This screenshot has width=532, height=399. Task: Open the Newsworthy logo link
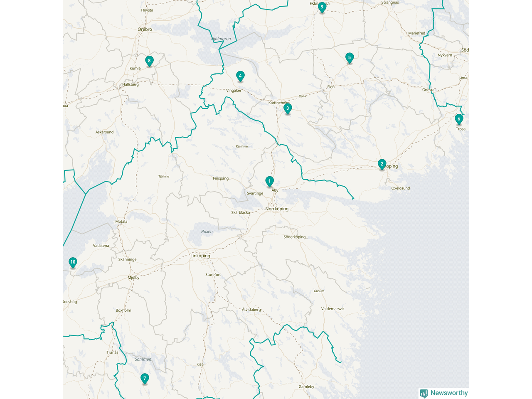tap(444, 393)
